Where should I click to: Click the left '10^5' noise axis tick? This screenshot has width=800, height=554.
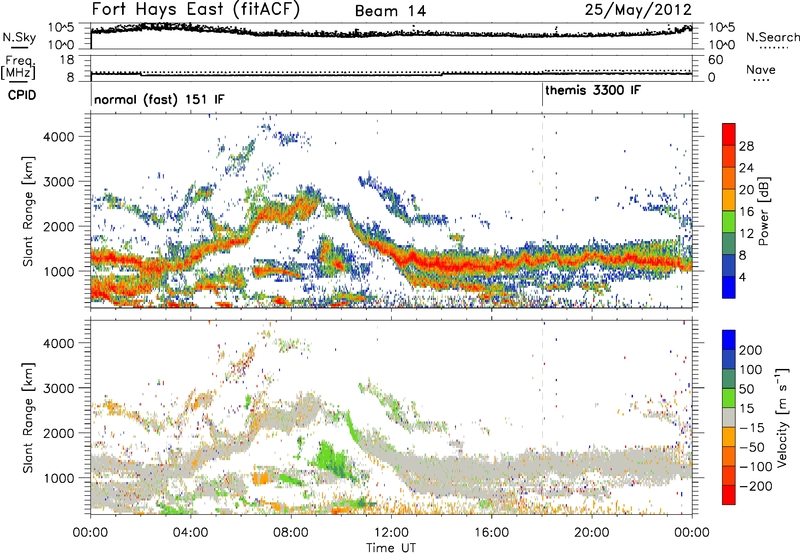[61, 27]
